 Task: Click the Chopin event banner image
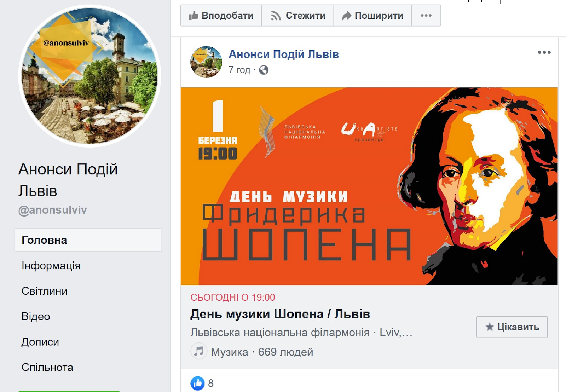tap(369, 186)
